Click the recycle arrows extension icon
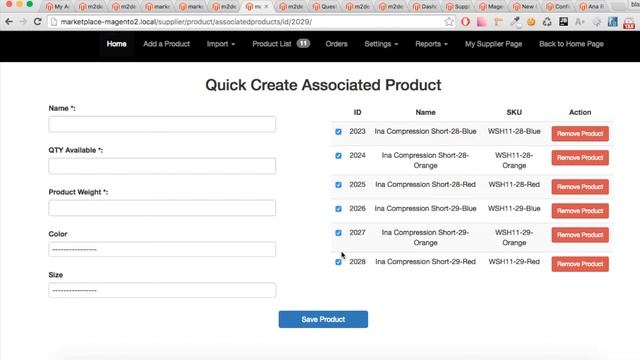640x360 pixels. [x=547, y=22]
